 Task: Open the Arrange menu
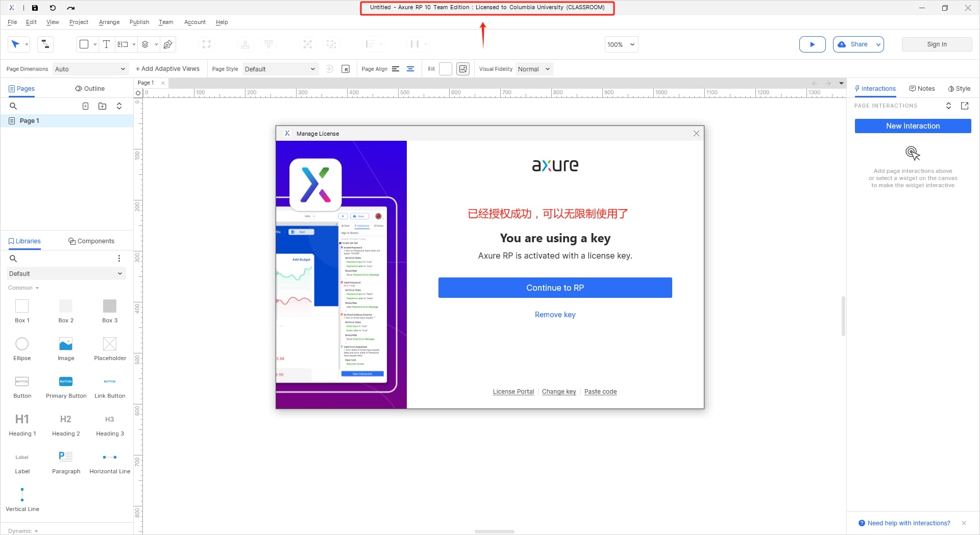[x=109, y=22]
